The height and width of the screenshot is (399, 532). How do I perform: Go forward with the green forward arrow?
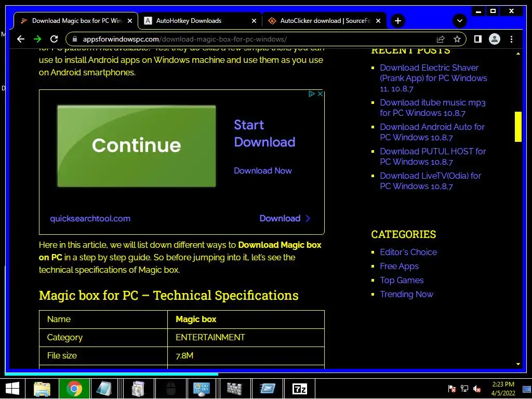(x=37, y=39)
